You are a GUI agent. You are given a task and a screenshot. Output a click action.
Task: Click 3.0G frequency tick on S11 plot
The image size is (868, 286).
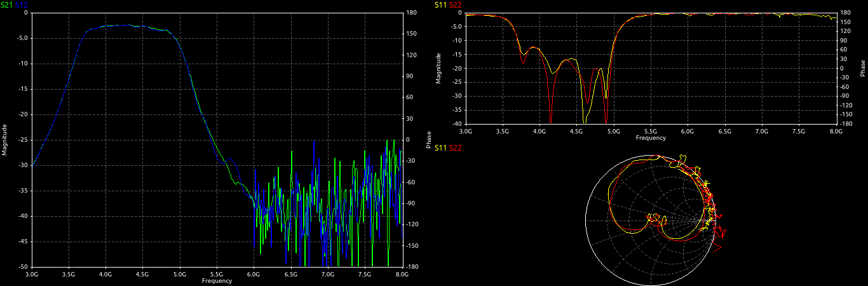click(466, 131)
